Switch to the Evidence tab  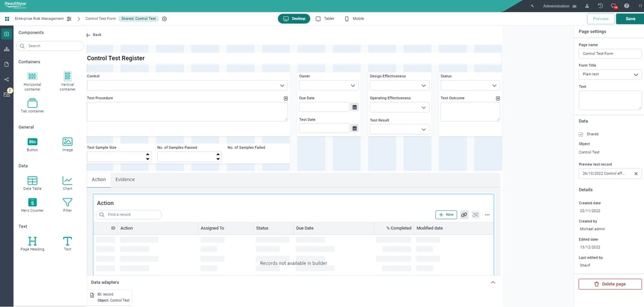click(125, 180)
